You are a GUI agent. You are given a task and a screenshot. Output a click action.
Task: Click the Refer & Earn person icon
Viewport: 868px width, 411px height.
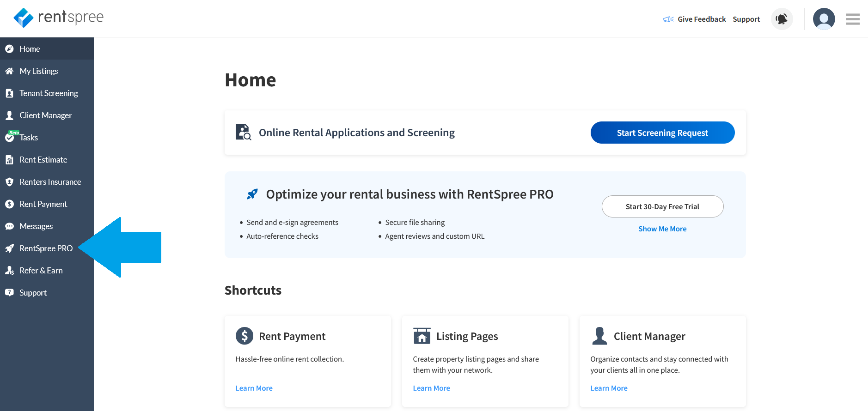click(x=9, y=271)
